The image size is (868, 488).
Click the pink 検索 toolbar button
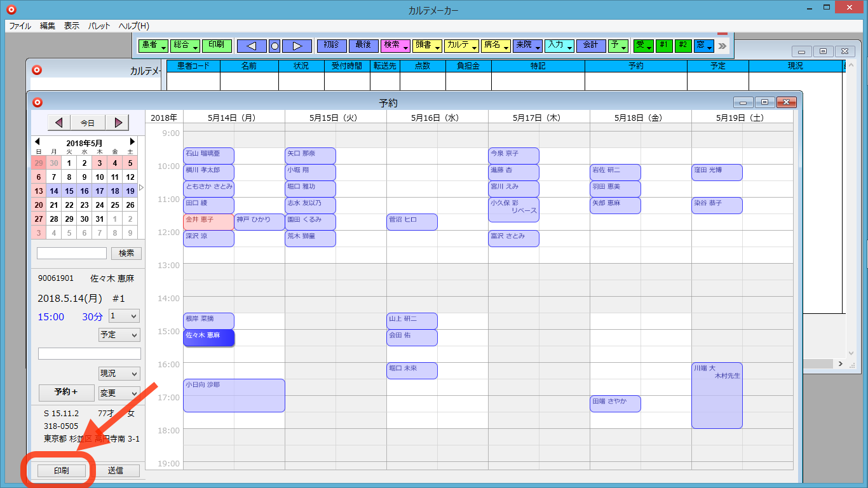pos(394,46)
